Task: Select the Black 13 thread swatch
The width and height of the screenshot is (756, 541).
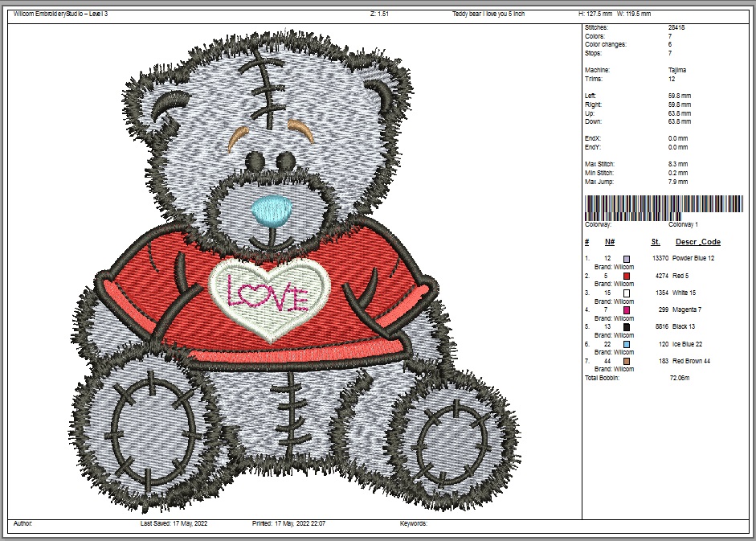Action: (x=627, y=327)
